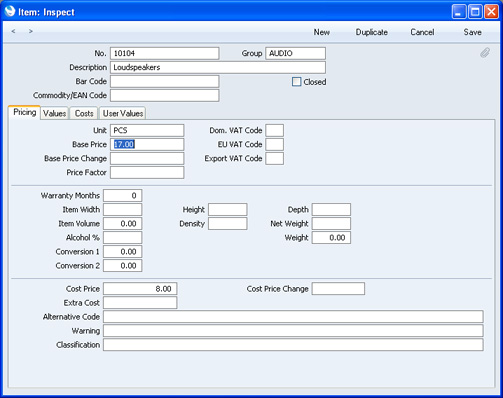503x398 pixels.
Task: Open the attachments paperclip icon
Action: tap(485, 53)
